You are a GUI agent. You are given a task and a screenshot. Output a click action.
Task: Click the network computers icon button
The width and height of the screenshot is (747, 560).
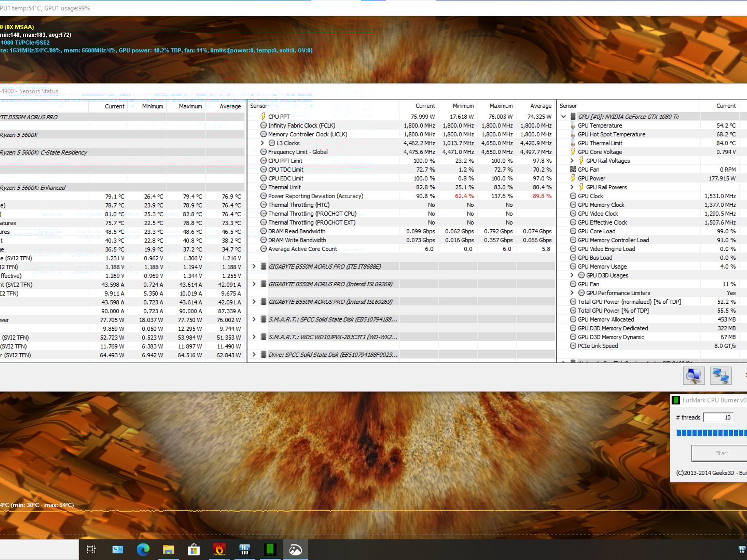pyautogui.click(x=720, y=376)
